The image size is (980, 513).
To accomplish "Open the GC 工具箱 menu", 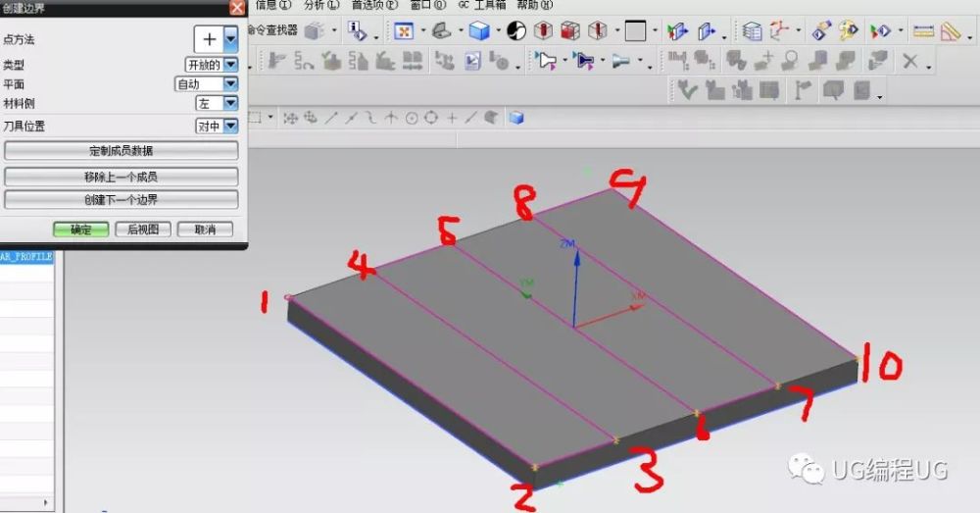I will click(482, 5).
